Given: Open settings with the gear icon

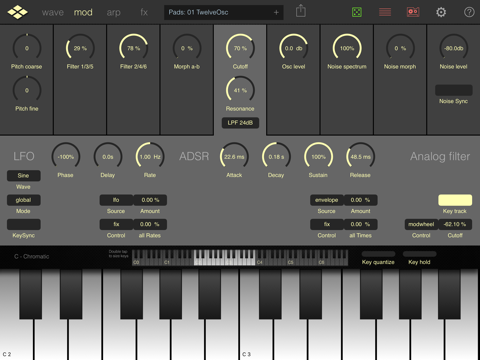Looking at the screenshot, I should pyautogui.click(x=441, y=12).
